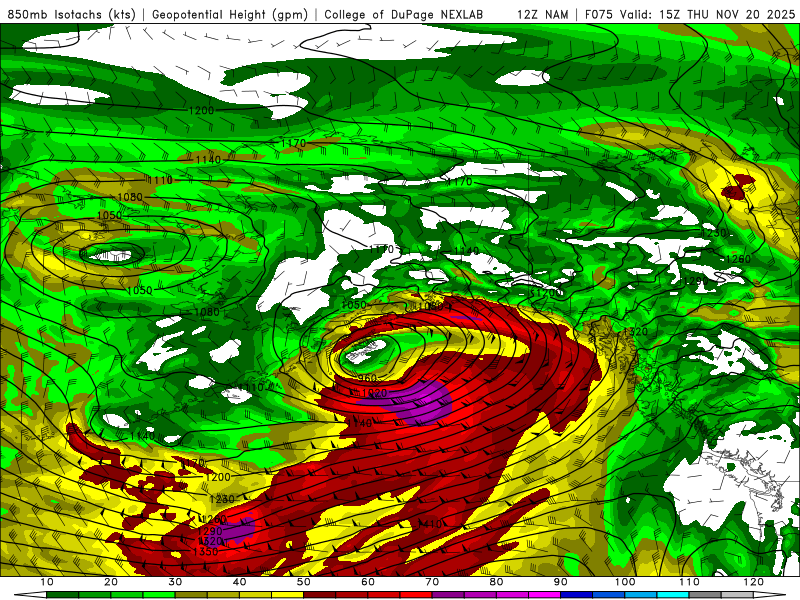Select the bright yellow swatch ending at 50
Viewport: 800px width, 600px height.
[287, 595]
